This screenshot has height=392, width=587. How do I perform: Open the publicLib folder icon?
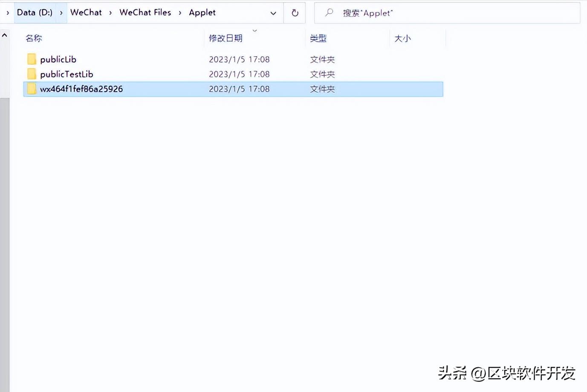58,59
